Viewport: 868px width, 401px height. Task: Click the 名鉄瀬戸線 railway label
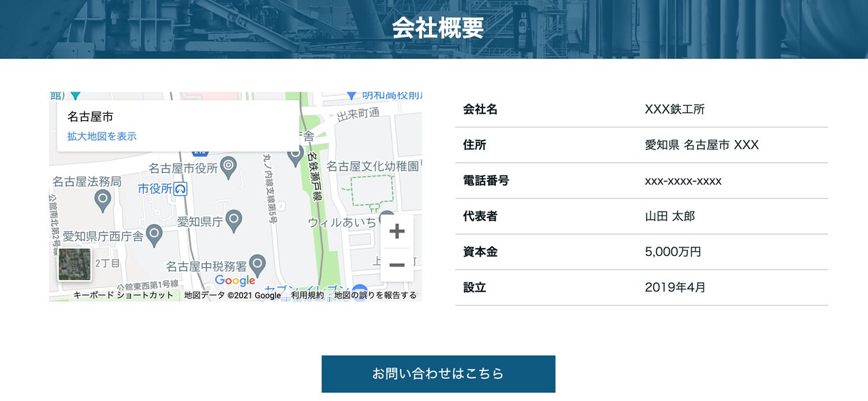(x=314, y=176)
